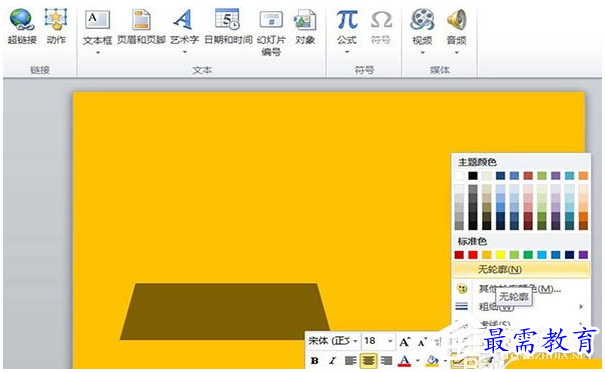The image size is (605, 372).
Task: Open the font color dropdown arrow
Action: (417, 361)
